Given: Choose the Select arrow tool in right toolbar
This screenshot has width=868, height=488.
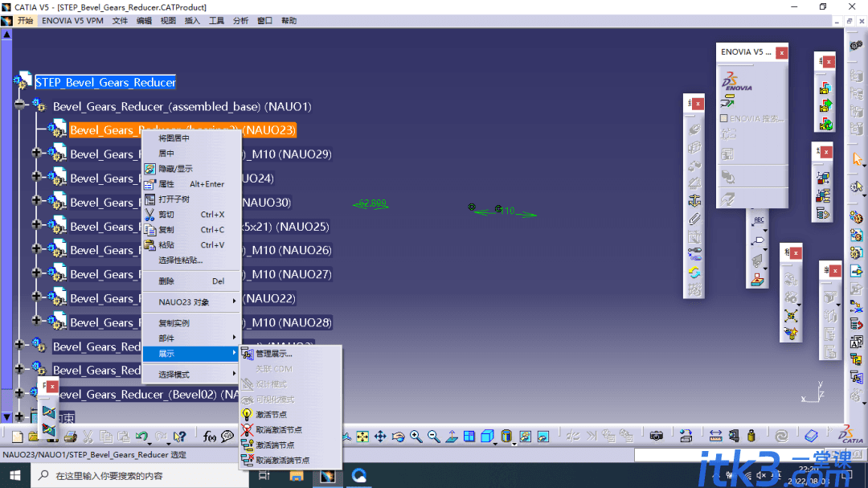Looking at the screenshot, I should coord(857,159).
